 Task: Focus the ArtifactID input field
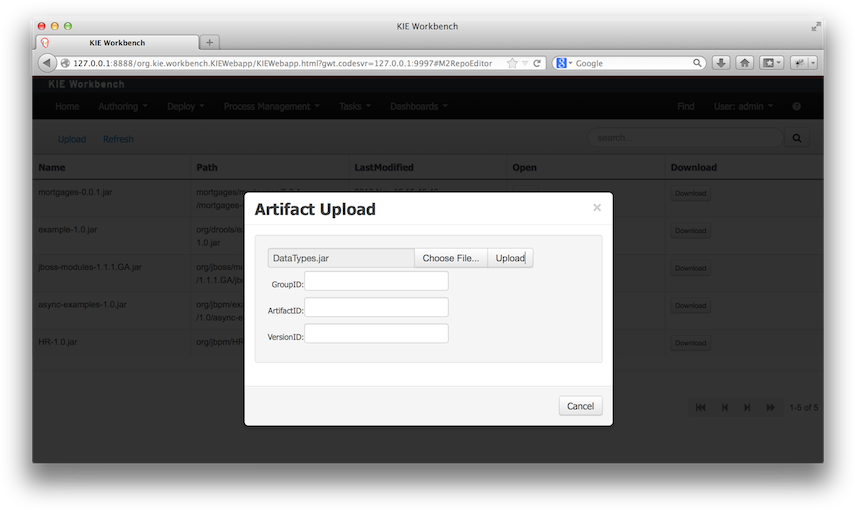coord(376,307)
